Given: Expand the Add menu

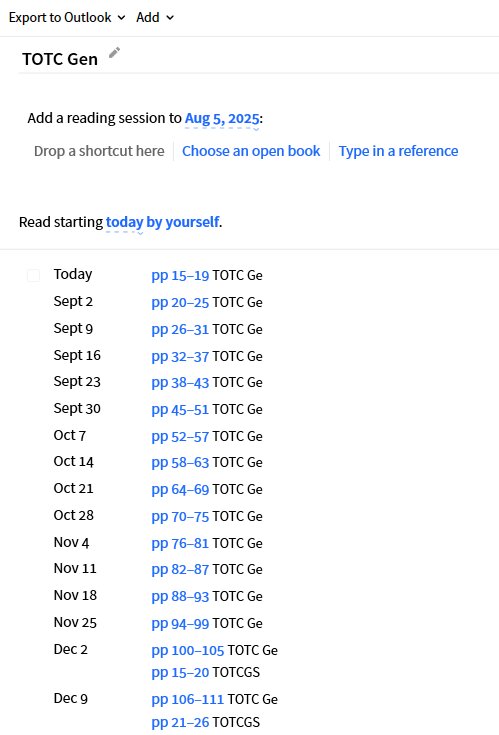Looking at the screenshot, I should [x=155, y=17].
